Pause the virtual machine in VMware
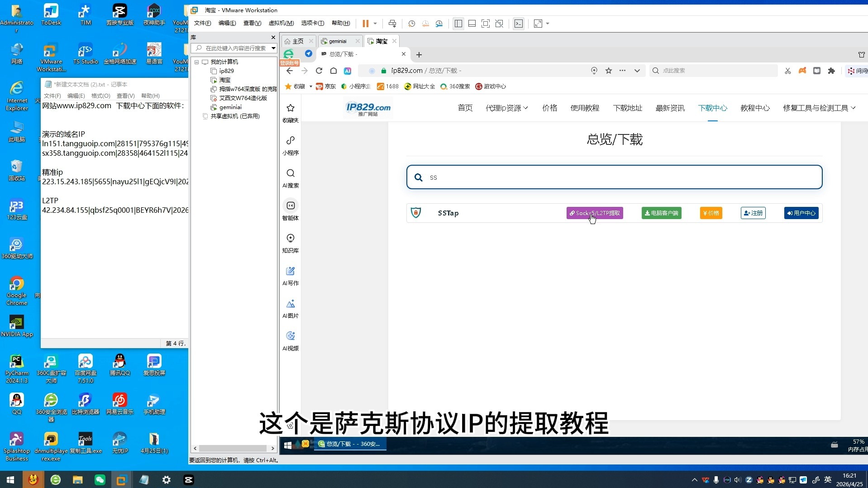This screenshot has height=488, width=868. pos(365,24)
